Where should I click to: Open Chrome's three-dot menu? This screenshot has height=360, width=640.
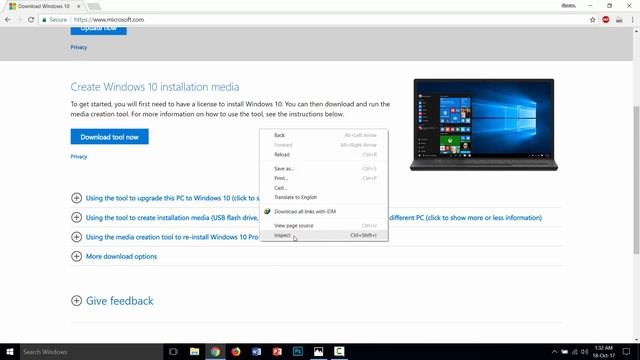[x=632, y=20]
